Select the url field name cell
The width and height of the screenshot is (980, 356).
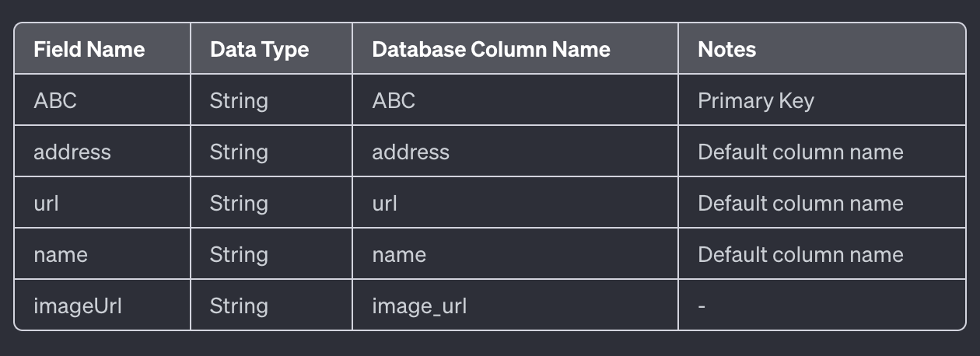coord(46,204)
